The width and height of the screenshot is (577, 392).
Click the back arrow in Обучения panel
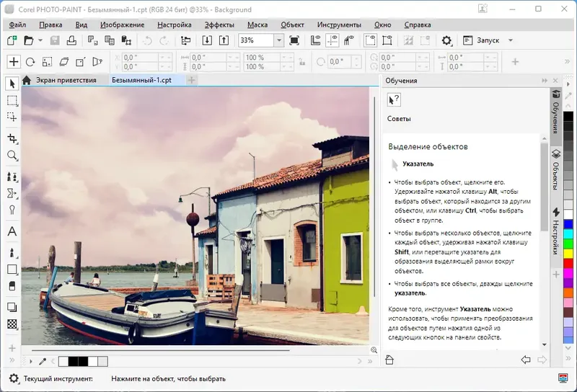click(x=525, y=360)
